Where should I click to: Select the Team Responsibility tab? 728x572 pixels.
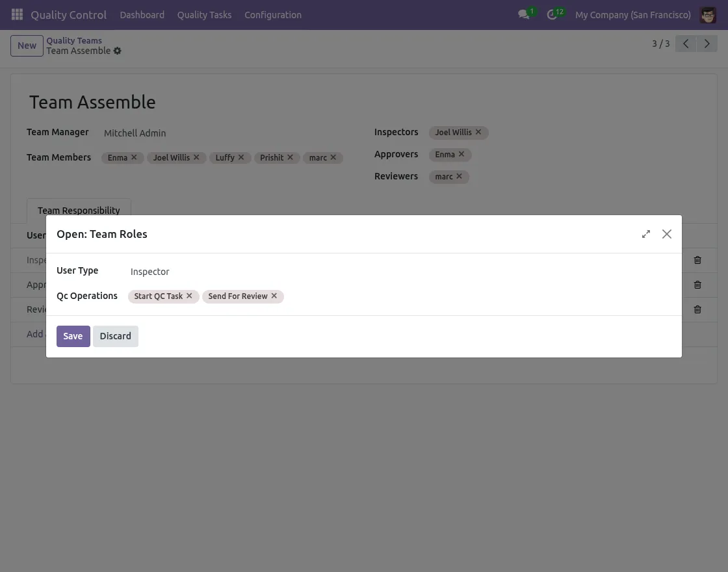point(79,211)
